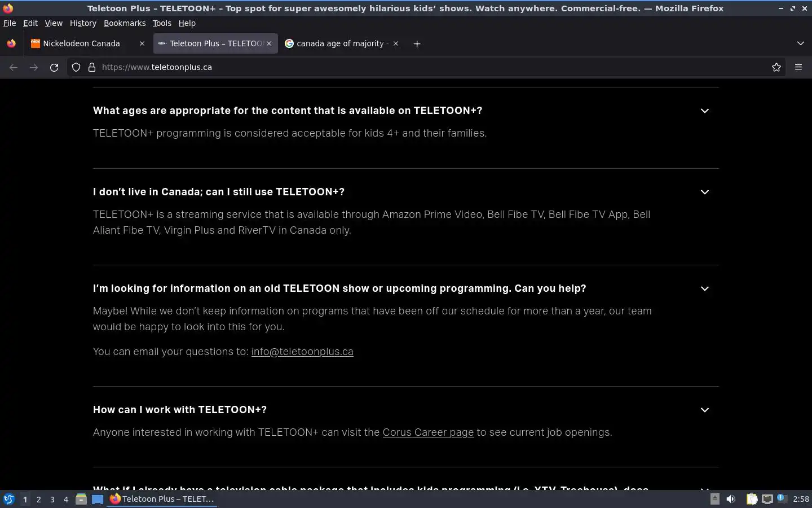The width and height of the screenshot is (812, 508).
Task: Close the Nickelodeon Canada tab
Action: [x=142, y=43]
